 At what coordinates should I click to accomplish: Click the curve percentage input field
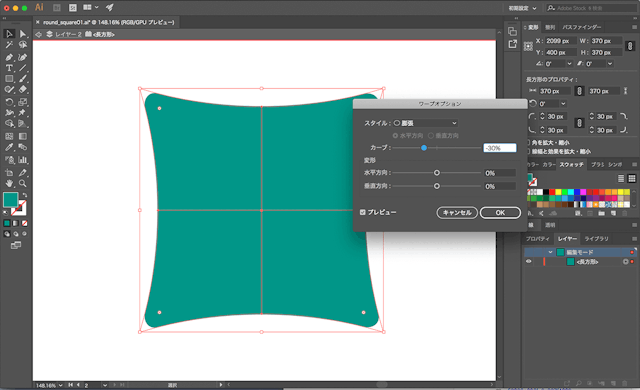coord(500,148)
